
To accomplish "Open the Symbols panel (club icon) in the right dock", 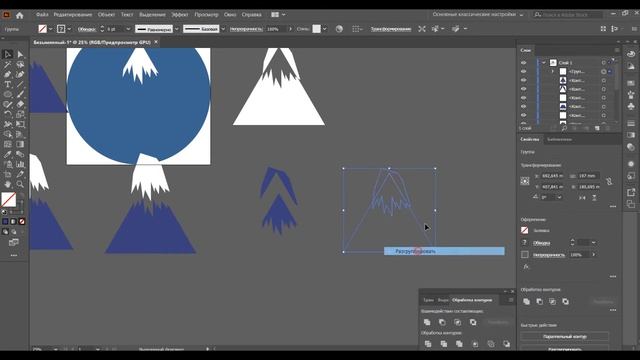I will click(x=631, y=106).
